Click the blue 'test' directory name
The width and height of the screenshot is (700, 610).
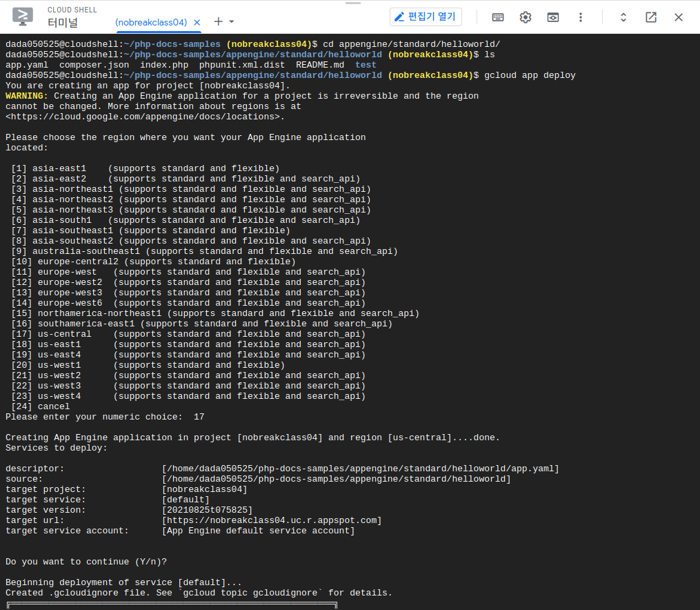(x=366, y=65)
